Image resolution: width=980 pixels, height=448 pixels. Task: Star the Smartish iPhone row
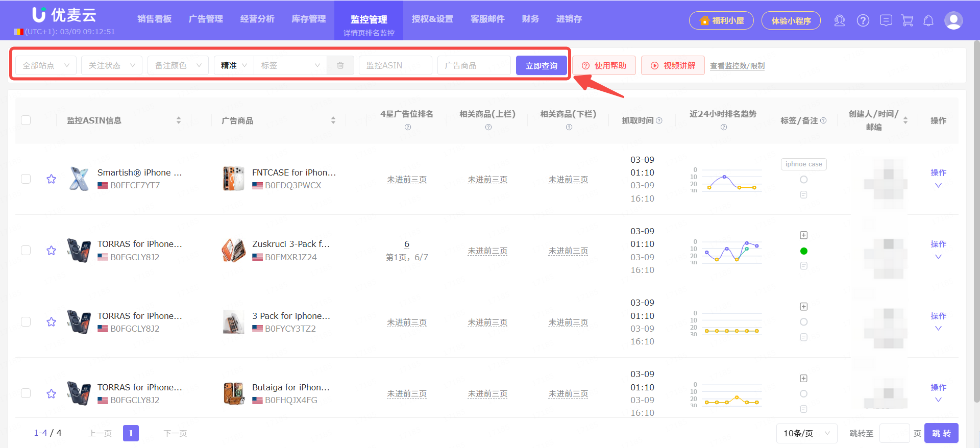click(51, 179)
